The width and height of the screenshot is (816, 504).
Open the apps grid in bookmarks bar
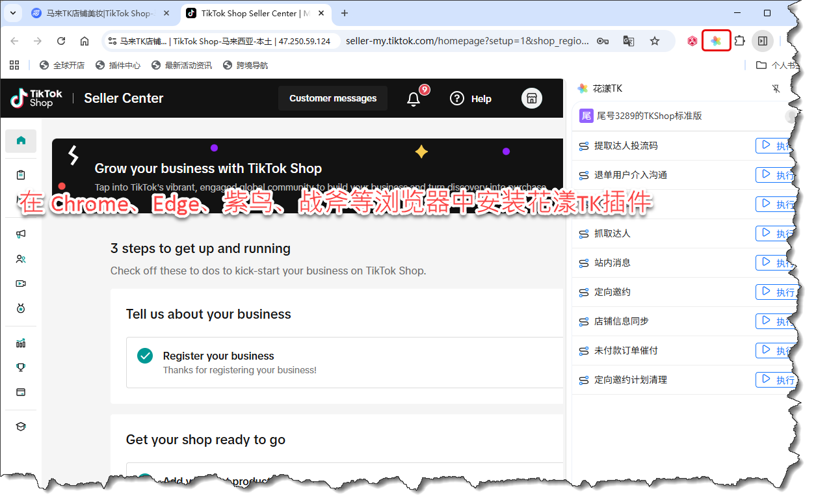pos(14,65)
